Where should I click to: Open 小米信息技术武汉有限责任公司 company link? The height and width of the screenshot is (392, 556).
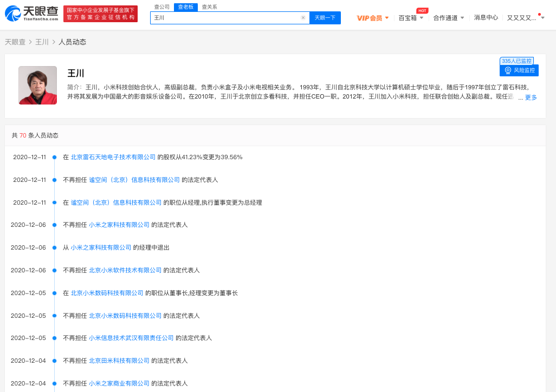(131, 338)
